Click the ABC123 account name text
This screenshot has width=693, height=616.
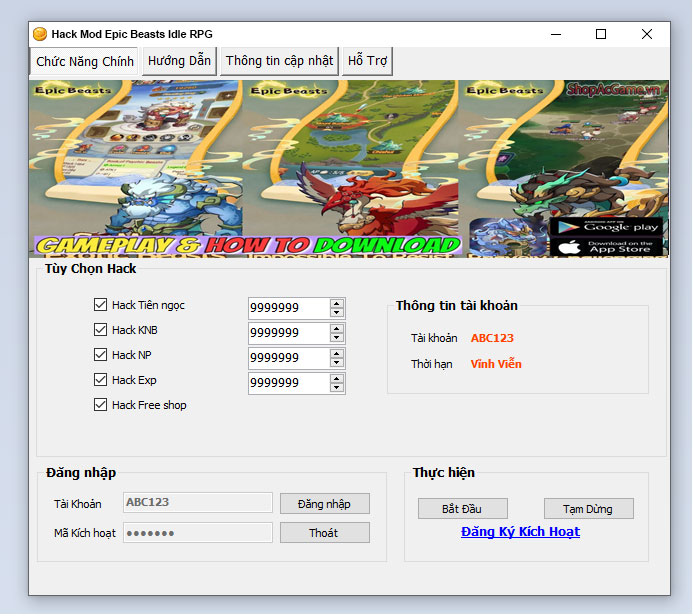(x=492, y=338)
